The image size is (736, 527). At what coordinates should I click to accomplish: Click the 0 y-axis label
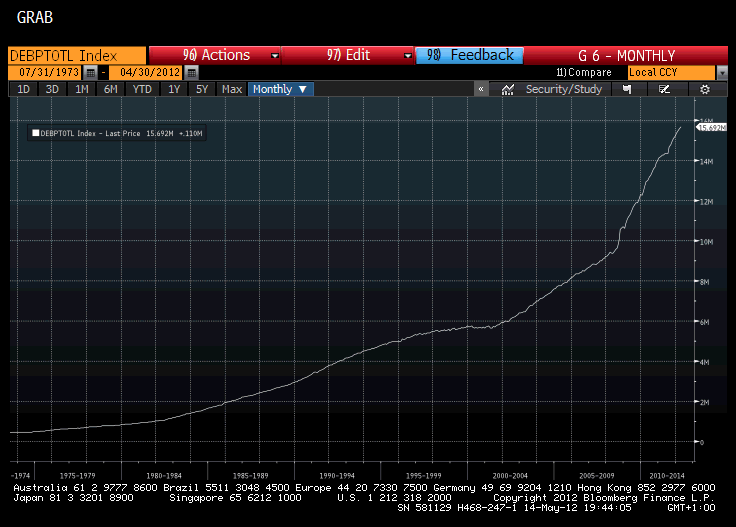(x=702, y=442)
